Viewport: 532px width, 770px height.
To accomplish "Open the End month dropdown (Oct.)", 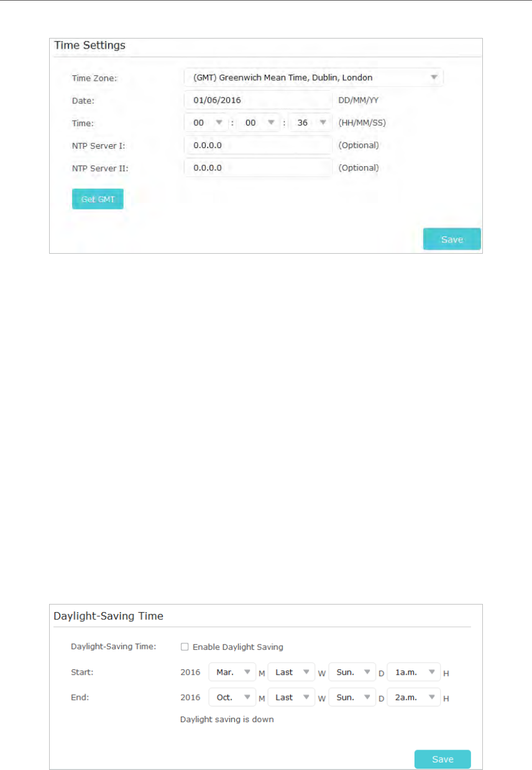I will 232,697.
